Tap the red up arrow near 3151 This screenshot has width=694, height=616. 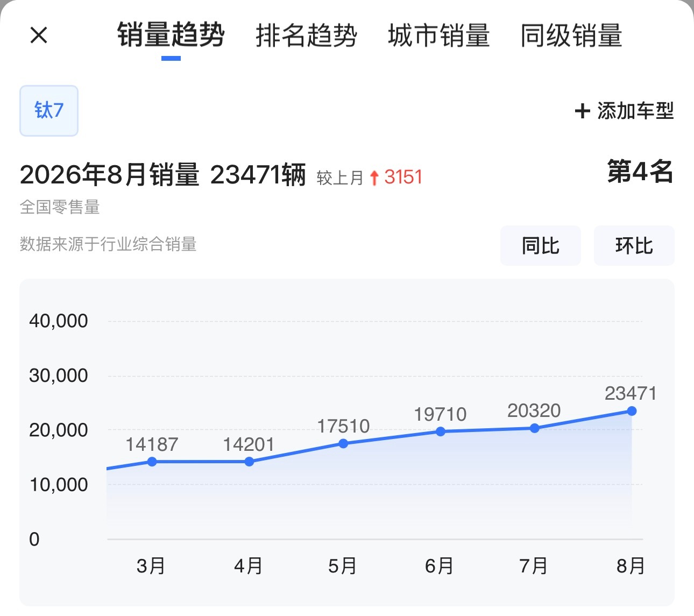[x=375, y=178]
